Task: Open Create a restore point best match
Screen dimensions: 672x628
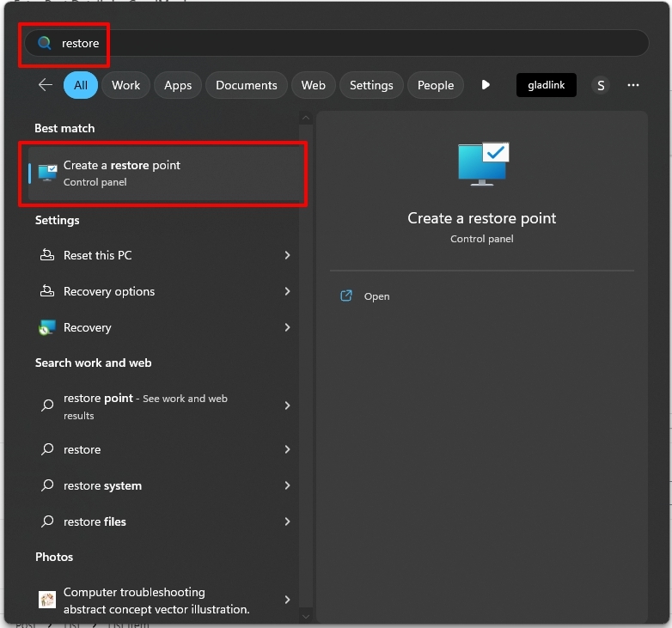Action: (164, 174)
